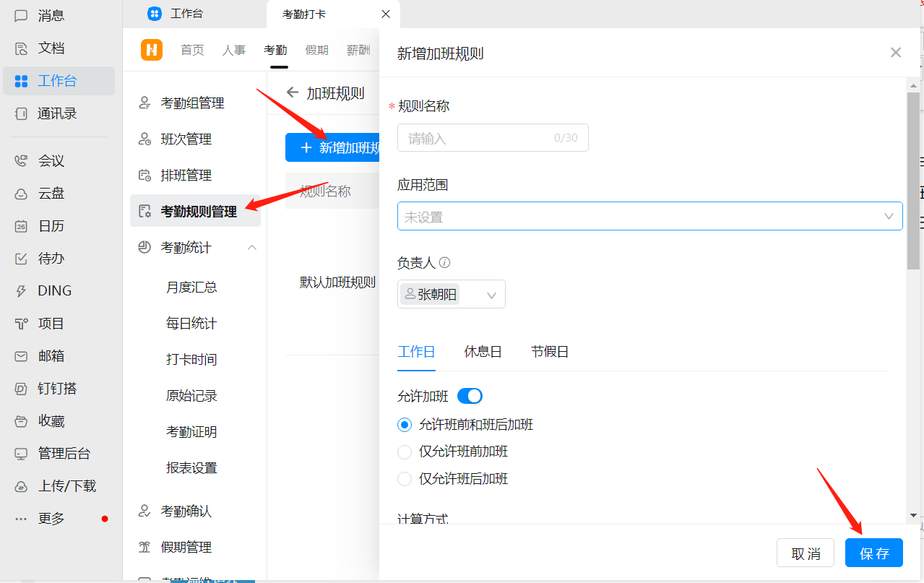The width and height of the screenshot is (924, 583).
Task: Open the 应用范围 dropdown showing 未设置
Action: [648, 215]
